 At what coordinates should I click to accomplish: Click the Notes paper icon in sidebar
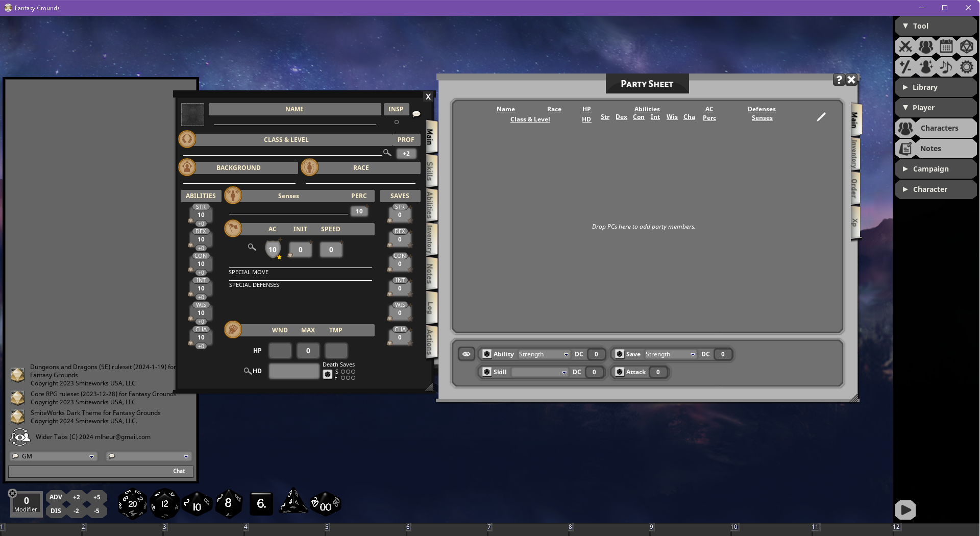point(906,149)
